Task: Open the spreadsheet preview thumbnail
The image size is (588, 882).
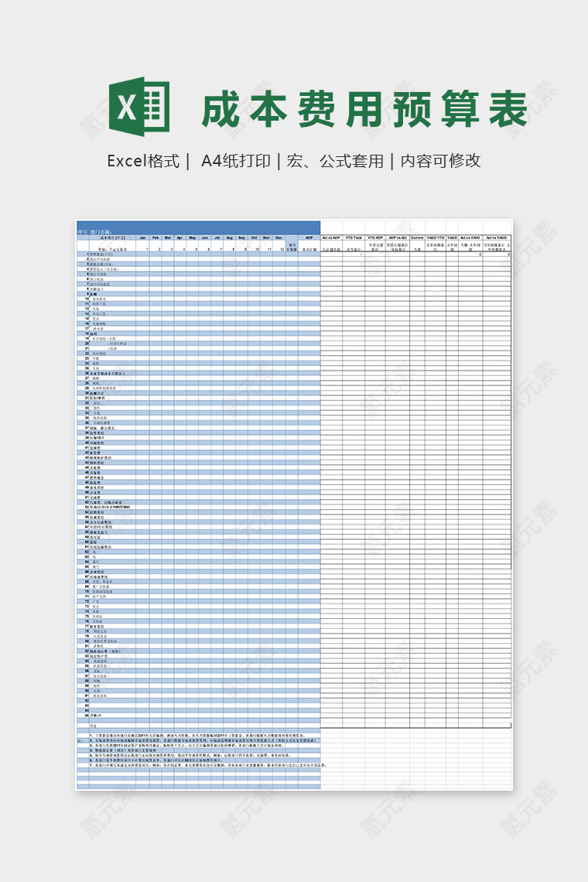Action: [294, 504]
